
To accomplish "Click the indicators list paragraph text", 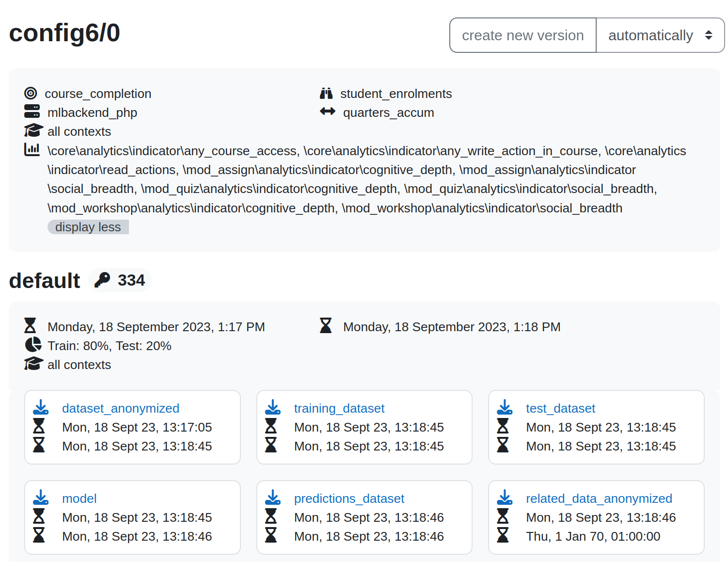I will point(367,179).
